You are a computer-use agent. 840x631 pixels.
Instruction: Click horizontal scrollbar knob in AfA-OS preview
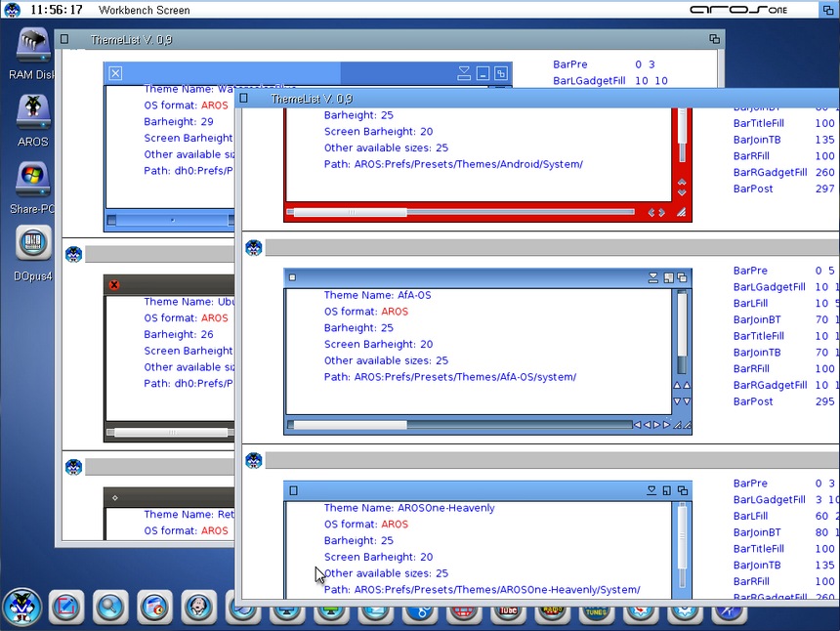click(x=351, y=425)
